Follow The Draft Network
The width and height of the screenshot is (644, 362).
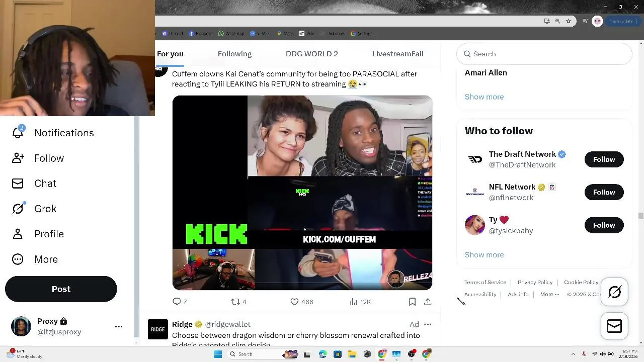pos(604,159)
